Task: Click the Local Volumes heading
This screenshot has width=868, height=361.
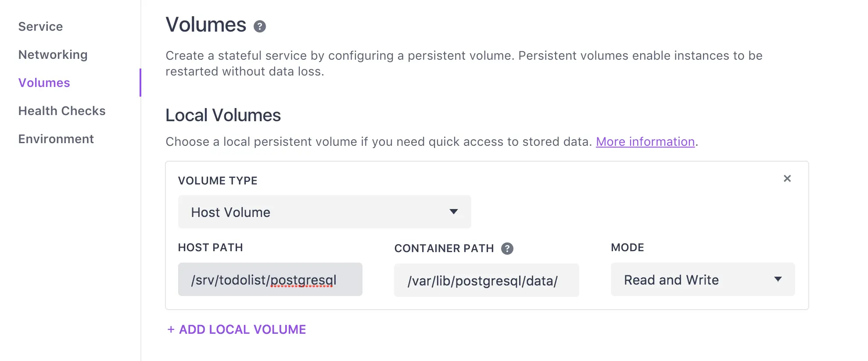Action: (x=223, y=116)
